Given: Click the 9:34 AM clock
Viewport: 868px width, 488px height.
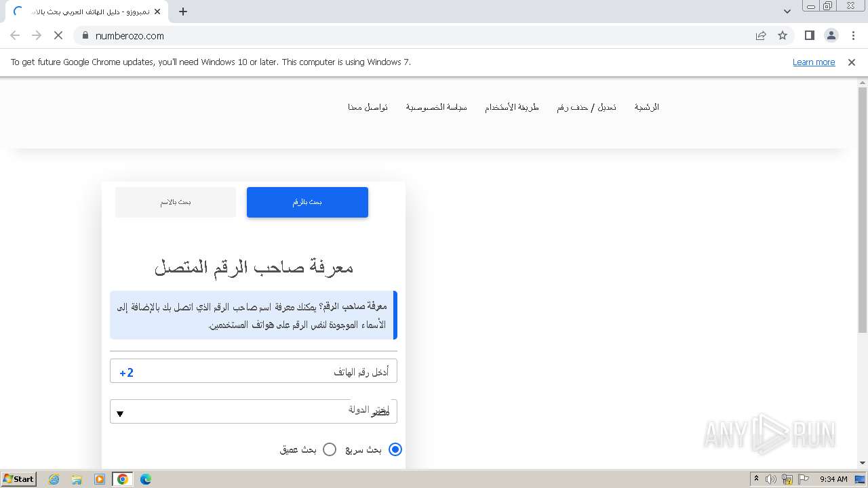Looking at the screenshot, I should (x=833, y=479).
